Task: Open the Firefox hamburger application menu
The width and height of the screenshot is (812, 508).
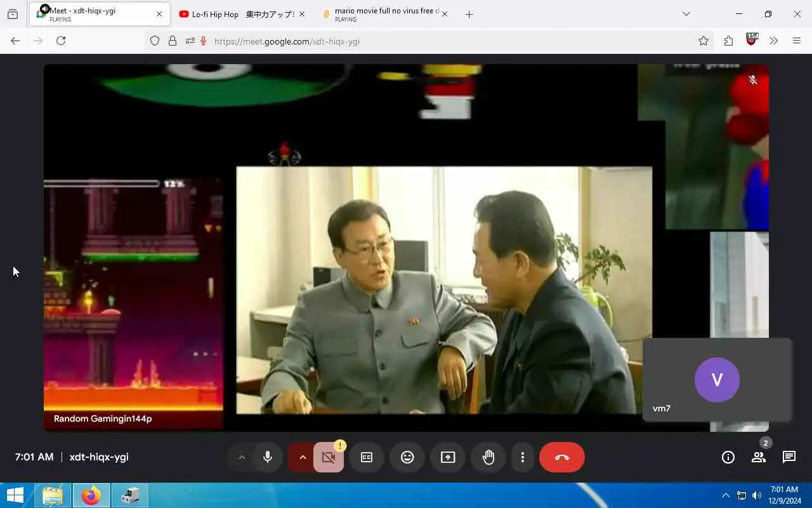Action: (x=797, y=41)
